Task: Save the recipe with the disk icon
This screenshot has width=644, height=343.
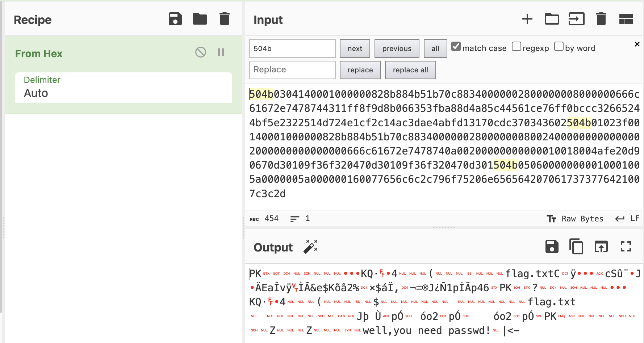Action: tap(175, 19)
